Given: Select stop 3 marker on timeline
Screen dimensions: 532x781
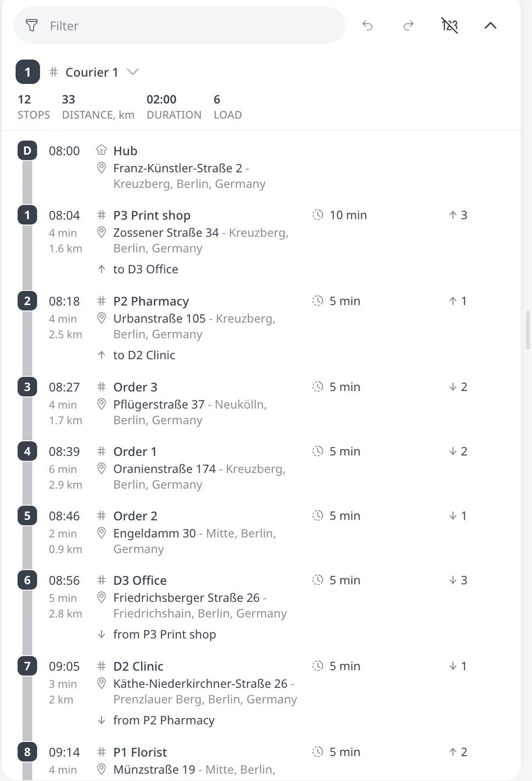Looking at the screenshot, I should pos(27,387).
